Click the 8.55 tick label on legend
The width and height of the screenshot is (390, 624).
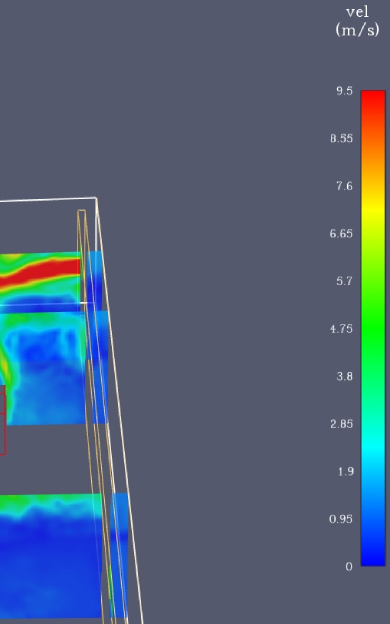tap(341, 138)
